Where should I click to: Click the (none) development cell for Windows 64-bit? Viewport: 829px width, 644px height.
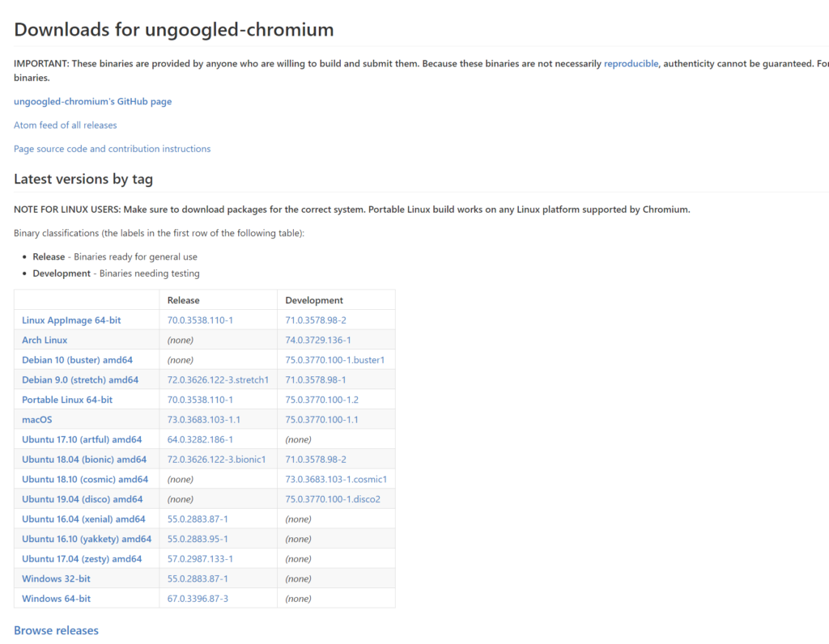click(298, 599)
